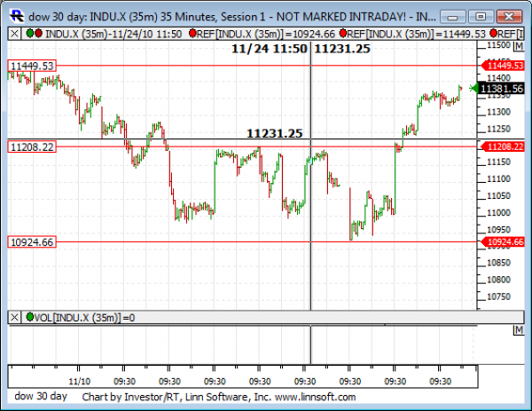Close the dow 30 day chart window

tap(509, 16)
